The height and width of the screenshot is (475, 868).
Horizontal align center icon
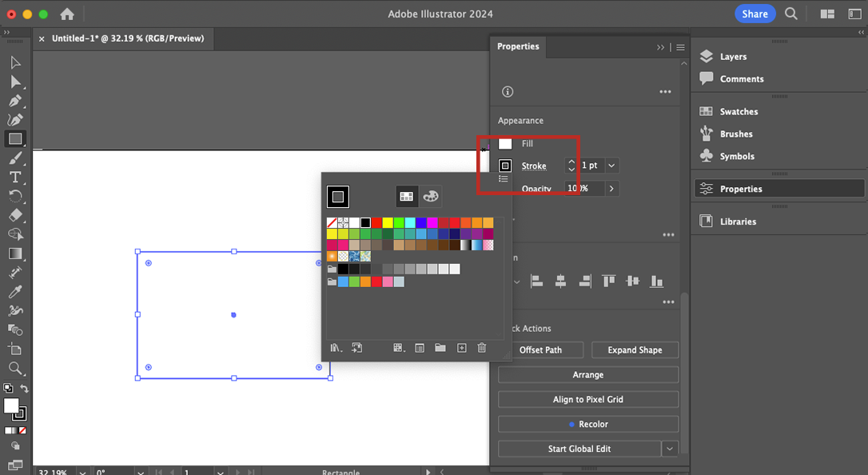click(561, 281)
